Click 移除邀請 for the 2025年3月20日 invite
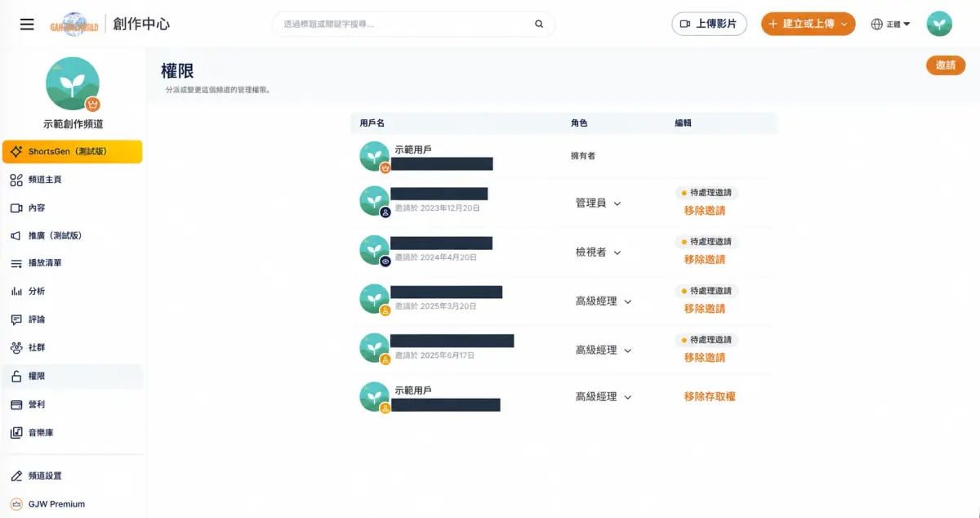 pos(705,308)
